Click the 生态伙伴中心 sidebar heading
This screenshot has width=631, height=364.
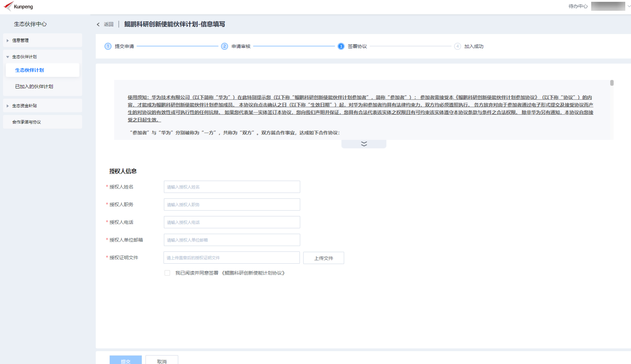click(x=30, y=24)
